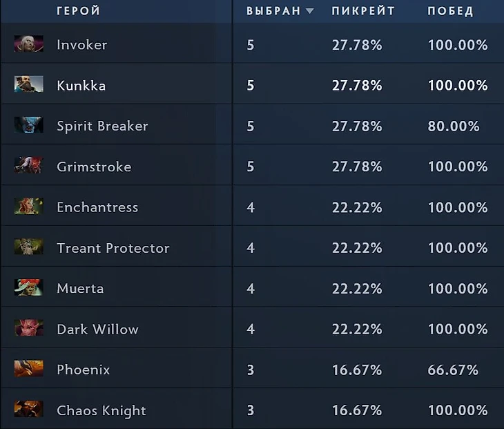The width and height of the screenshot is (504, 429).
Task: Click the Phoenix hero name
Action: click(x=83, y=370)
